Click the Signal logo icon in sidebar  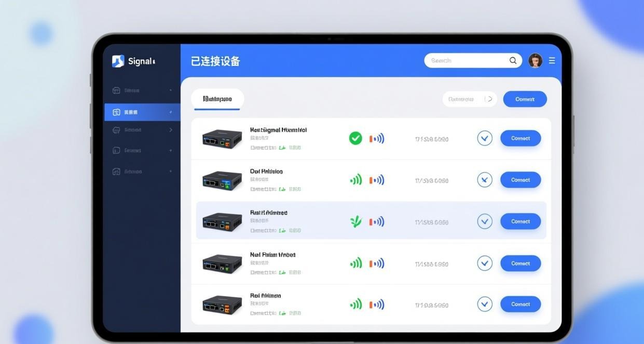(118, 61)
